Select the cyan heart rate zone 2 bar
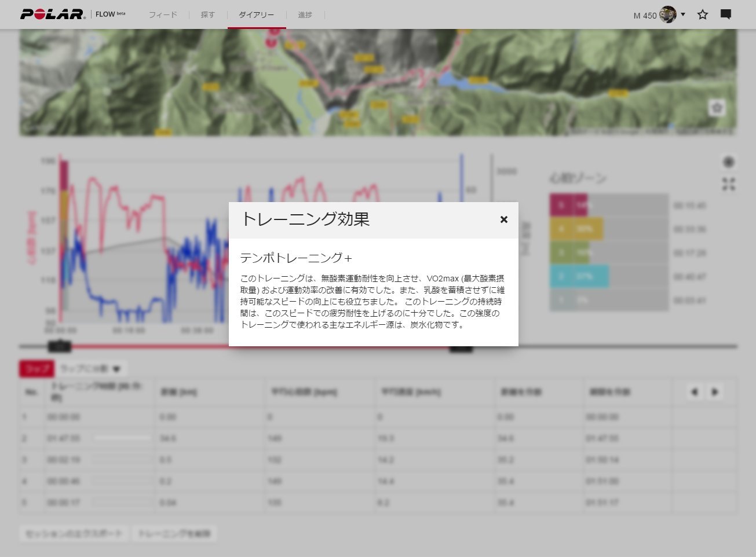This screenshot has width=756, height=557. (x=579, y=277)
